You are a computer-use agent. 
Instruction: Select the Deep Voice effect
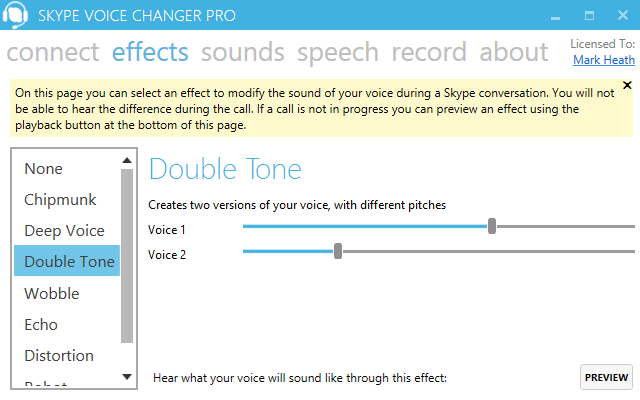64,231
